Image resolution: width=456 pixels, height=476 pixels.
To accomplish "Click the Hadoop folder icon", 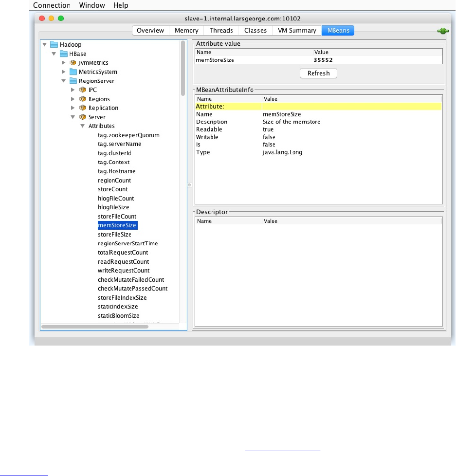I will (54, 45).
